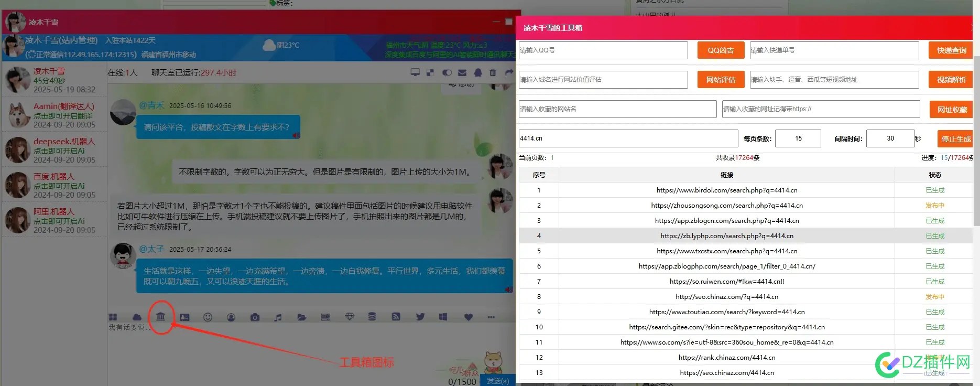Viewport: 980px width, 386px height.
Task: Click the Twitter bird icon
Action: 420,317
